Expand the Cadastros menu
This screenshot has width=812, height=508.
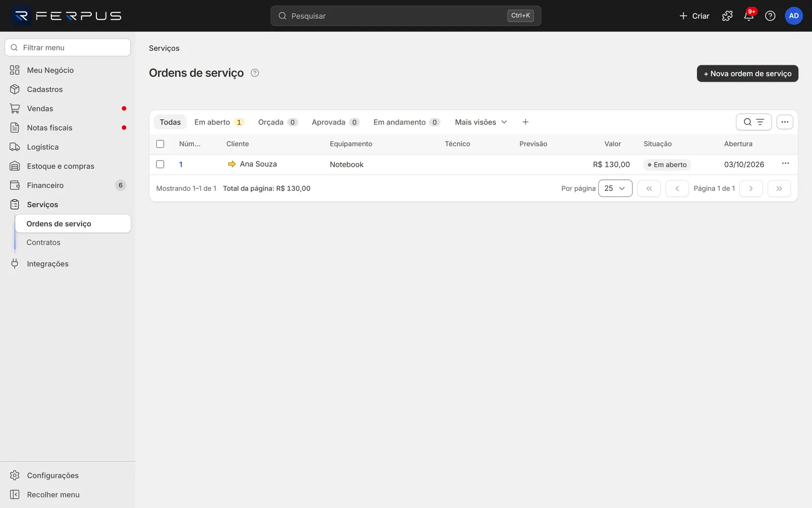click(67, 89)
